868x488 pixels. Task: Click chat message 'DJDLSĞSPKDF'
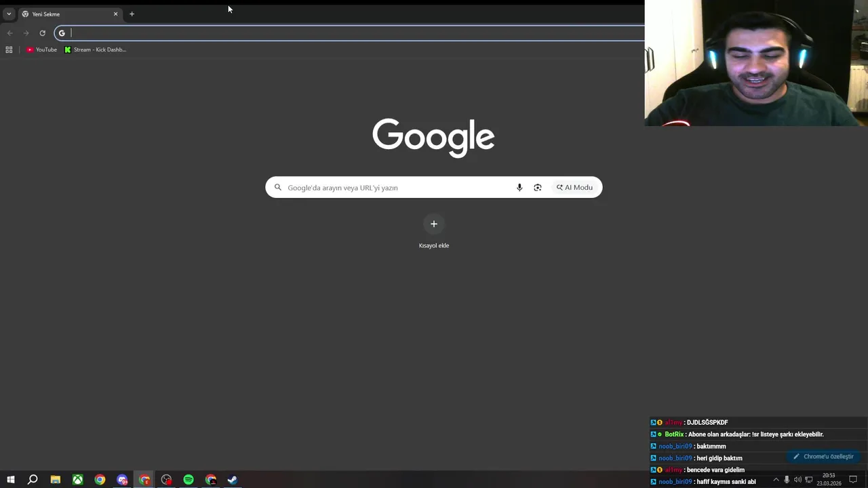pyautogui.click(x=707, y=422)
